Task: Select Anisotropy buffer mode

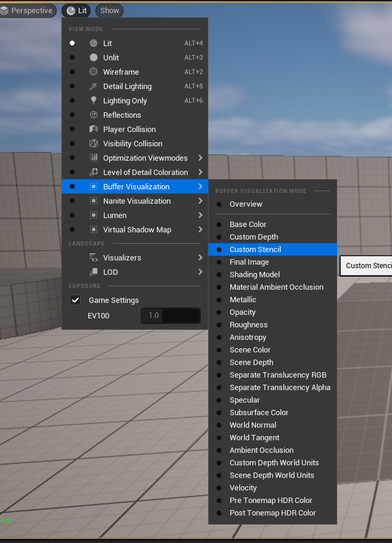Action: 273,338
